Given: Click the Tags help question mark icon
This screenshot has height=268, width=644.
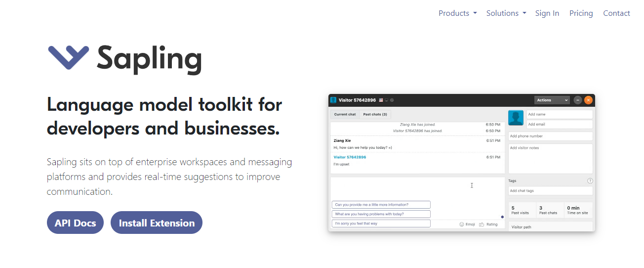Looking at the screenshot, I should pyautogui.click(x=590, y=181).
